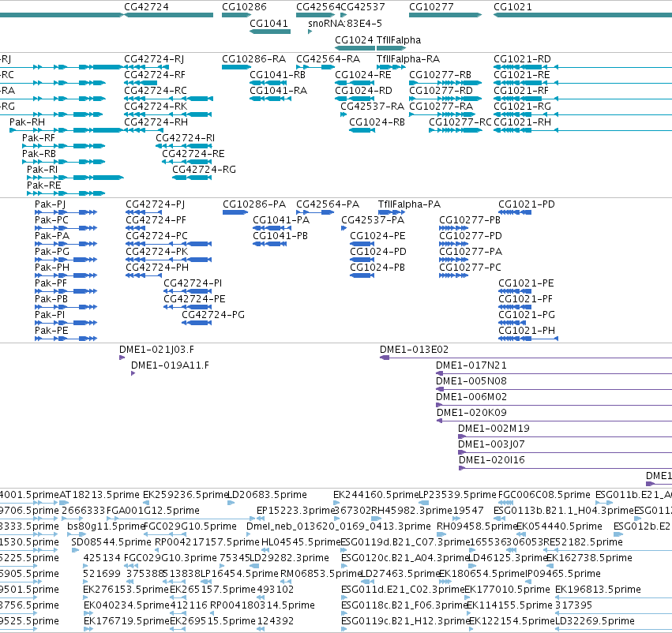The image size is (672, 633).
Task: Click the Pak-RH transcript label
Action: point(27,122)
